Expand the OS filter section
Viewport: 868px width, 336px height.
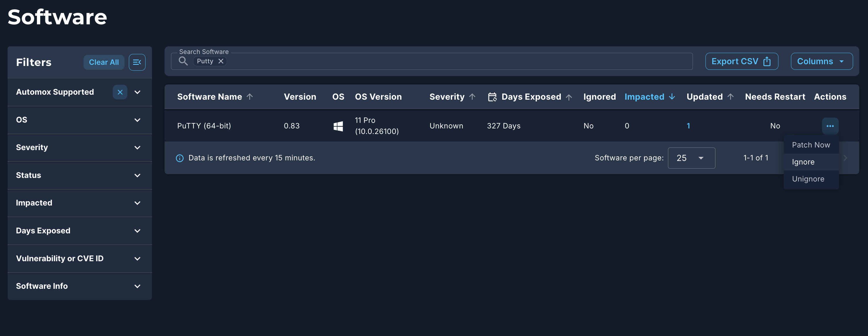pos(137,120)
